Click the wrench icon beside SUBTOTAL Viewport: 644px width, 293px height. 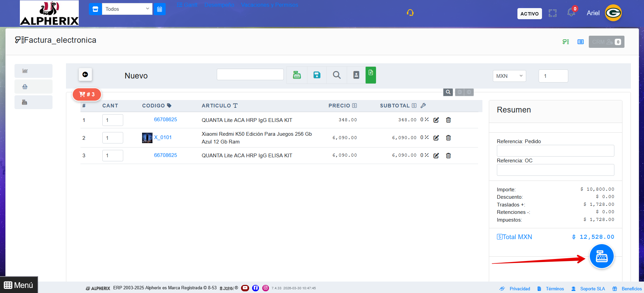pos(423,106)
